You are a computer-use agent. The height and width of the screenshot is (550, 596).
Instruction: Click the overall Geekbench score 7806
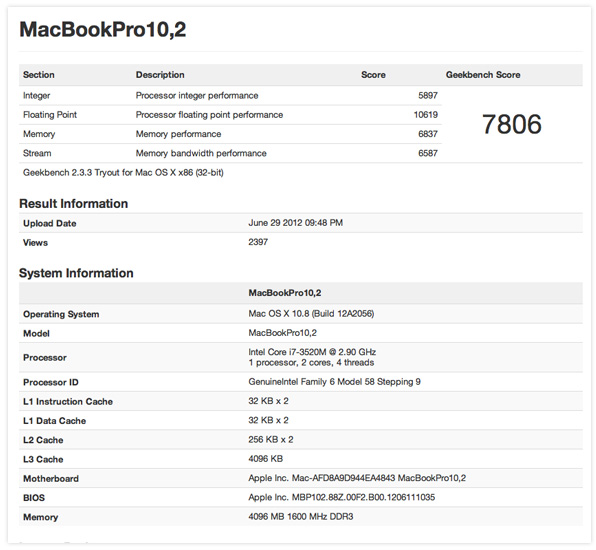coord(512,124)
